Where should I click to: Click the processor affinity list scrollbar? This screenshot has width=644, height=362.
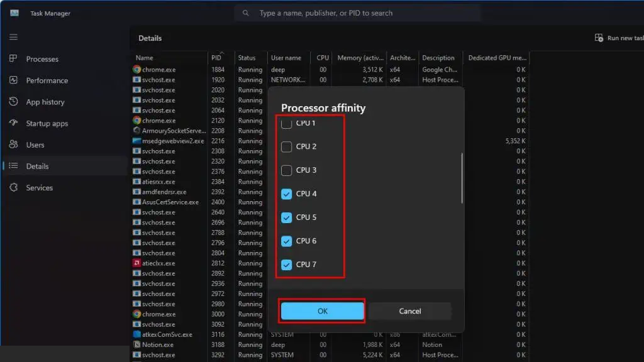coord(462,178)
